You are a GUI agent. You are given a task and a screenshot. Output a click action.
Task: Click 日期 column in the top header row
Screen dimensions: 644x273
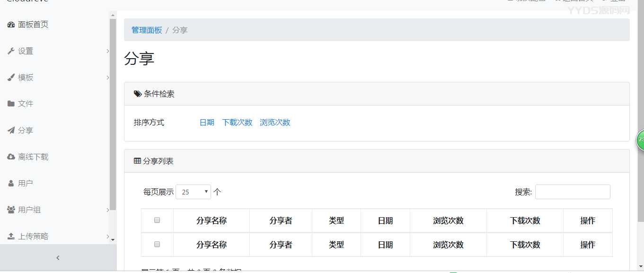tap(385, 220)
